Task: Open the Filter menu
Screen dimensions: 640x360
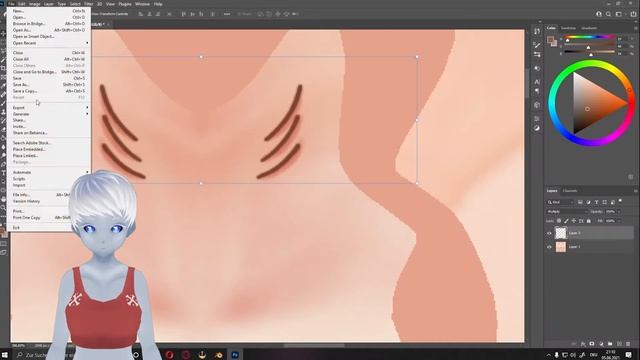Action: click(89, 4)
